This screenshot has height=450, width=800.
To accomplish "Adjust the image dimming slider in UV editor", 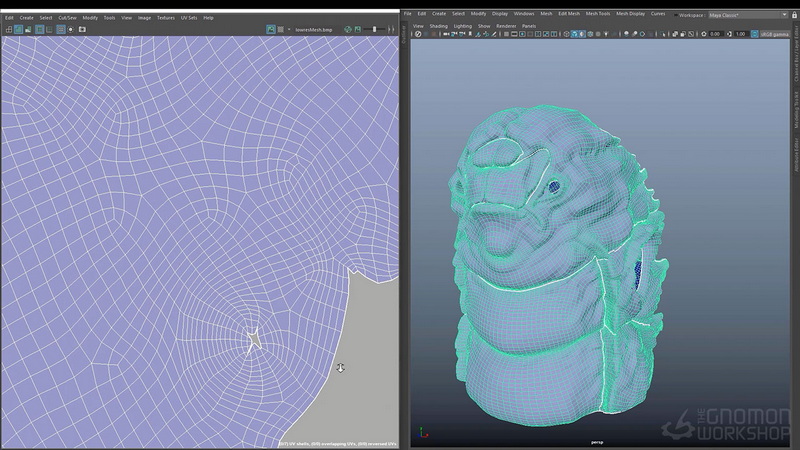I will [374, 30].
